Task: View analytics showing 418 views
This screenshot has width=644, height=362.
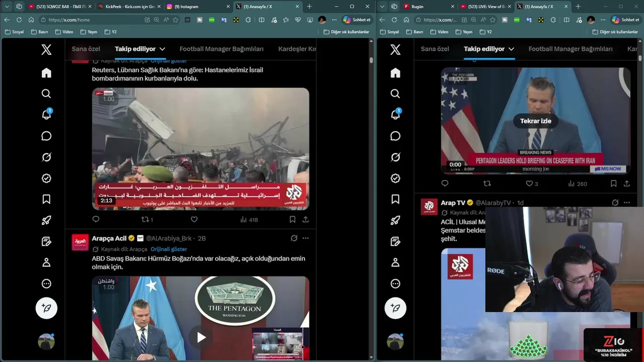Action: [x=249, y=219]
